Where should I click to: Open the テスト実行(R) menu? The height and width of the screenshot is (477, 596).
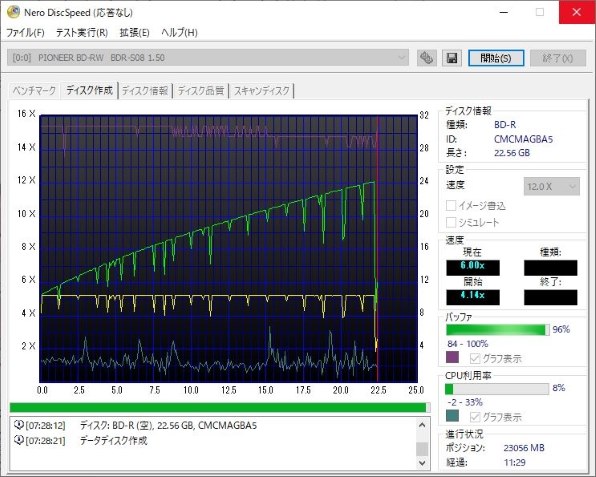(82, 33)
